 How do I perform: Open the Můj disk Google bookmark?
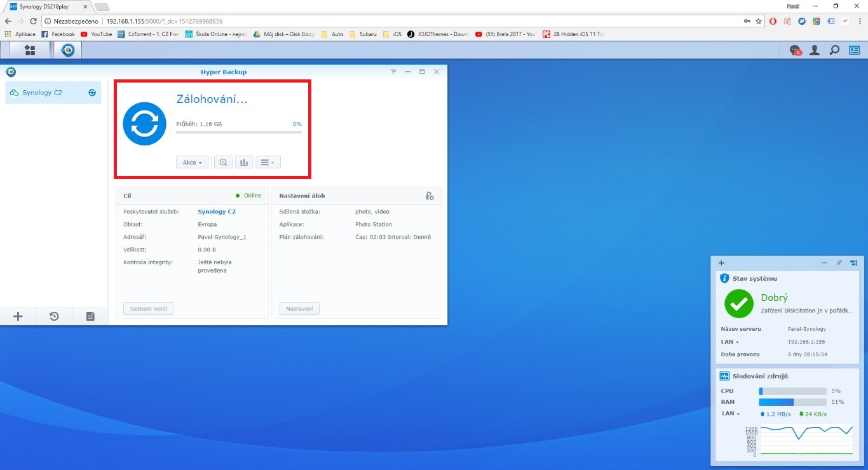point(283,34)
